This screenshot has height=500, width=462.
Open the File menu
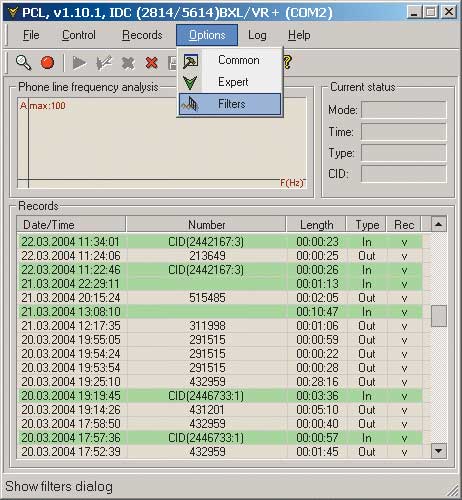31,35
